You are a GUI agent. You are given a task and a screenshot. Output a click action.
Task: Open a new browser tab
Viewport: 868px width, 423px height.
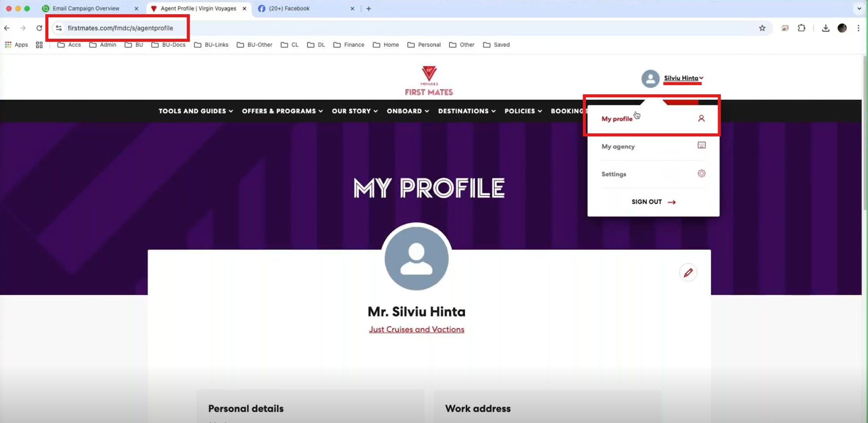369,8
